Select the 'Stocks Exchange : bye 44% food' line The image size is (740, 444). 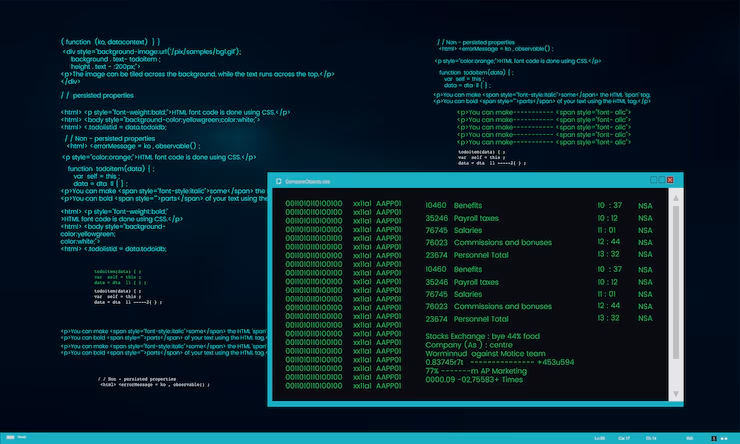pyautogui.click(x=482, y=336)
